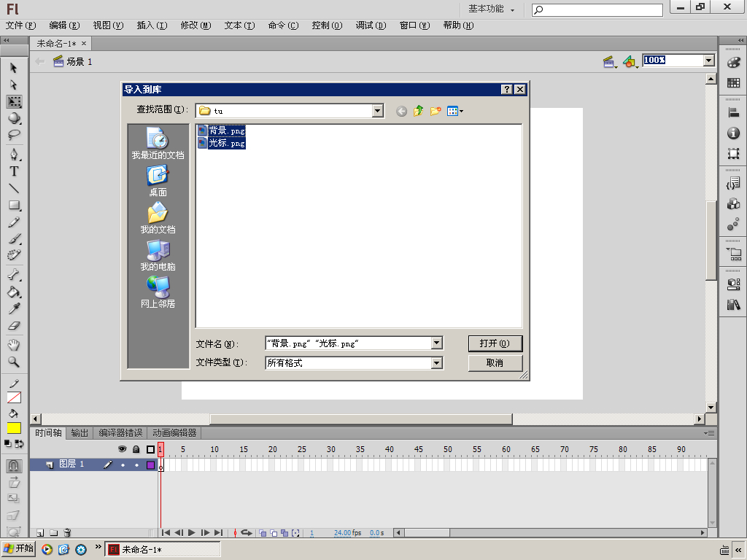Select the Eraser tool
This screenshot has width=747, height=560.
(x=14, y=326)
